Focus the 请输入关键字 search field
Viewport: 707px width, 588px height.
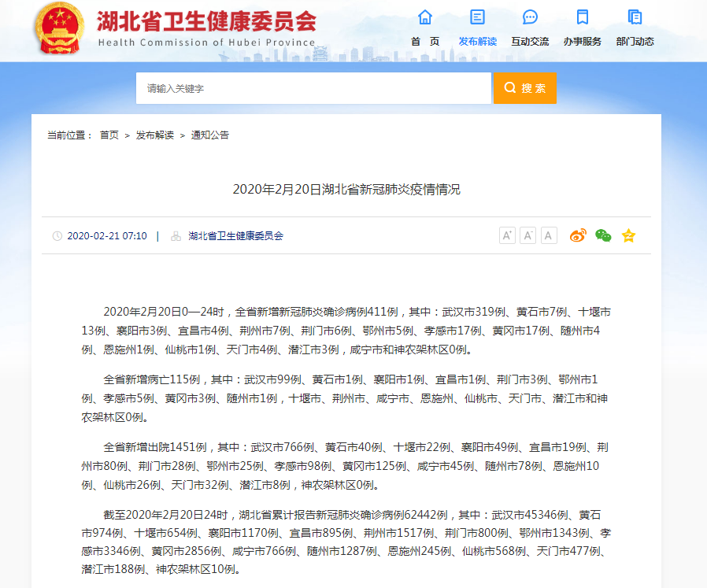click(313, 89)
